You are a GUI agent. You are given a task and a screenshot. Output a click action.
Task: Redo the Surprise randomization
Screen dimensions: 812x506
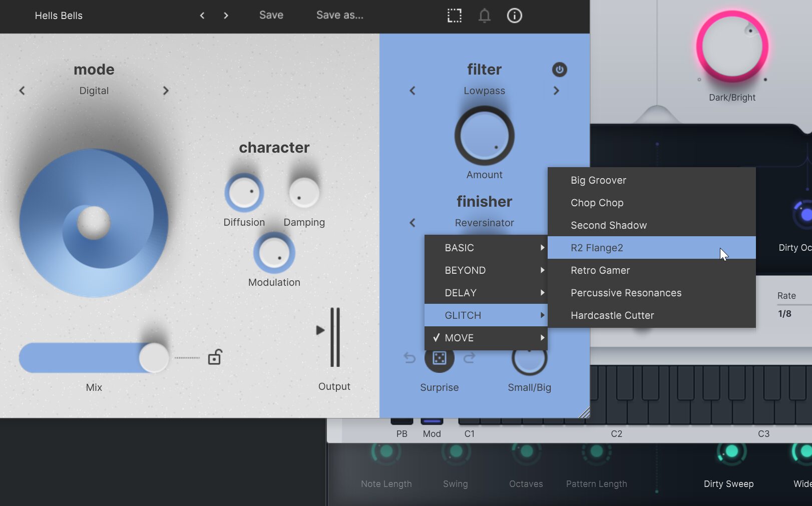click(470, 358)
